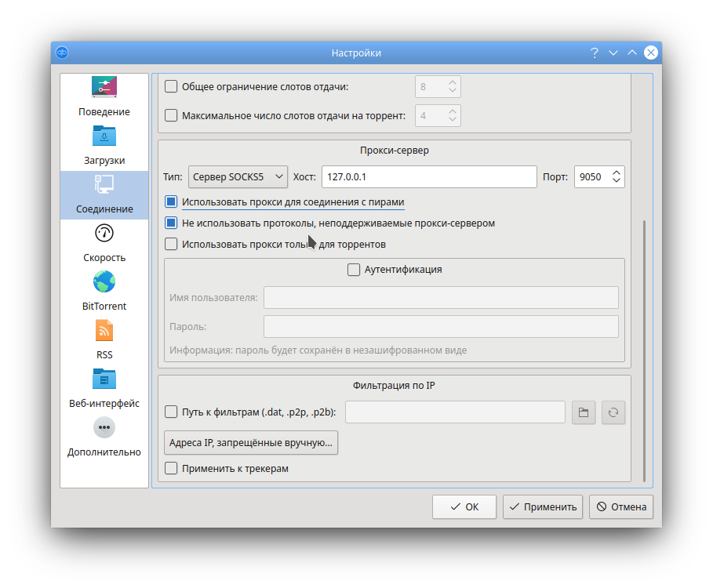Toggle Общее ограничение слотов отдачи checkbox

coord(171,86)
